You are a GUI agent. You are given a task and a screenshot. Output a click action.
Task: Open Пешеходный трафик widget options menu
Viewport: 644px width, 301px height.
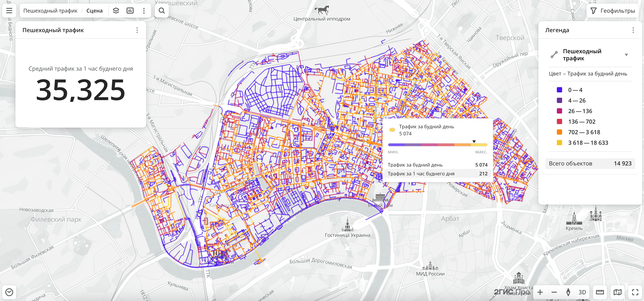click(137, 30)
